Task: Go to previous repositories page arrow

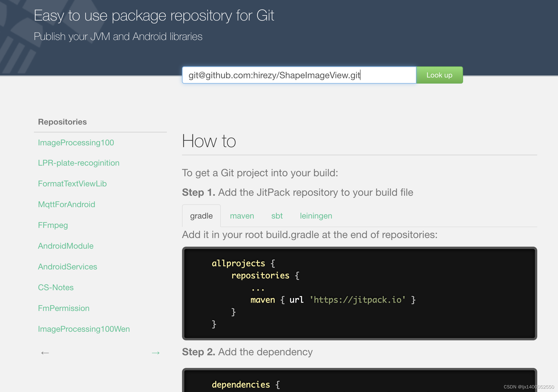Action: point(45,353)
